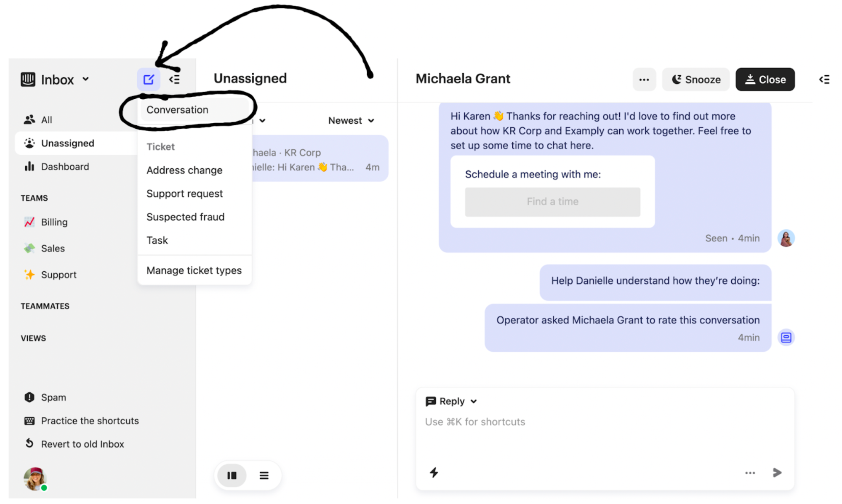Click Revert to old Inbox link
This screenshot has height=504, width=842.
click(82, 444)
